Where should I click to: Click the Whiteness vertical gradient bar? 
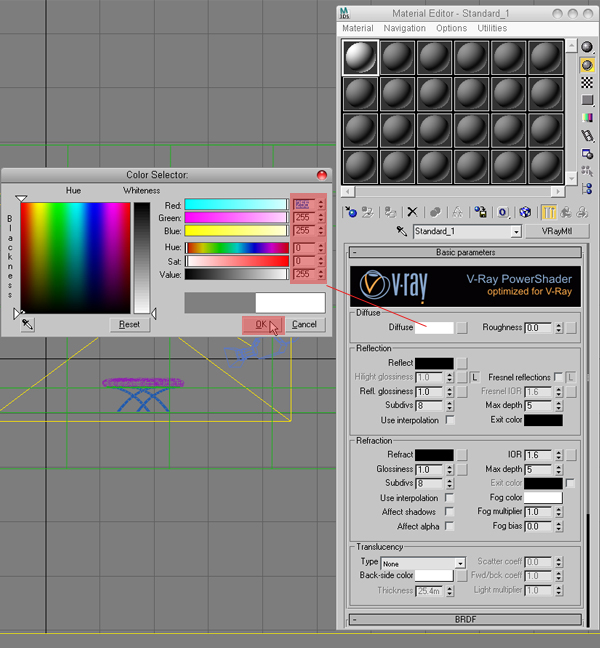(x=141, y=258)
